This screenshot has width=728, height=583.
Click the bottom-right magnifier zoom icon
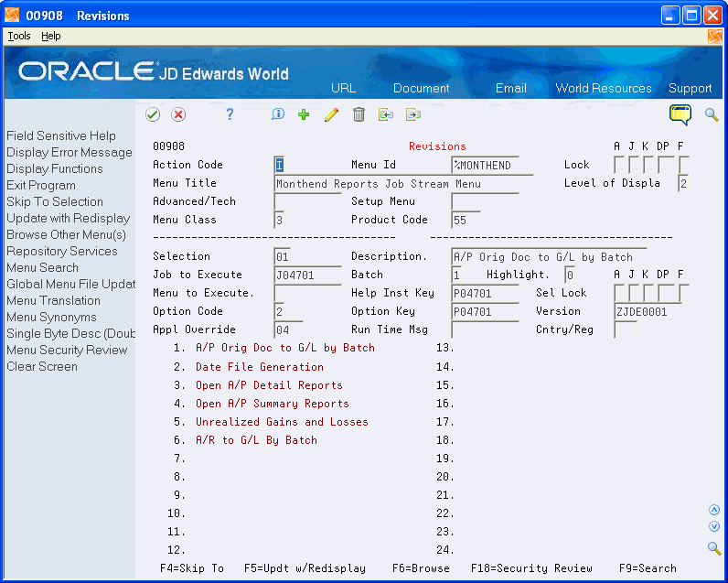714,548
